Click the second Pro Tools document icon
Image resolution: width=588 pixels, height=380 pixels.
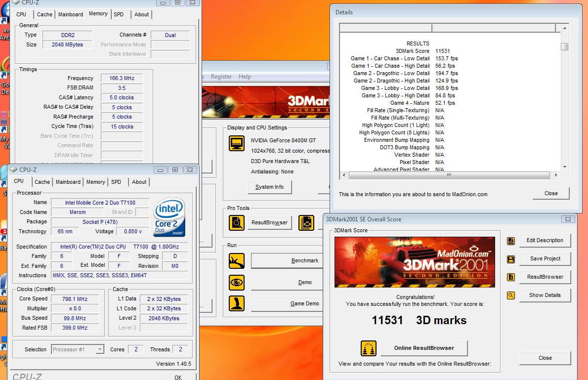[x=306, y=223]
